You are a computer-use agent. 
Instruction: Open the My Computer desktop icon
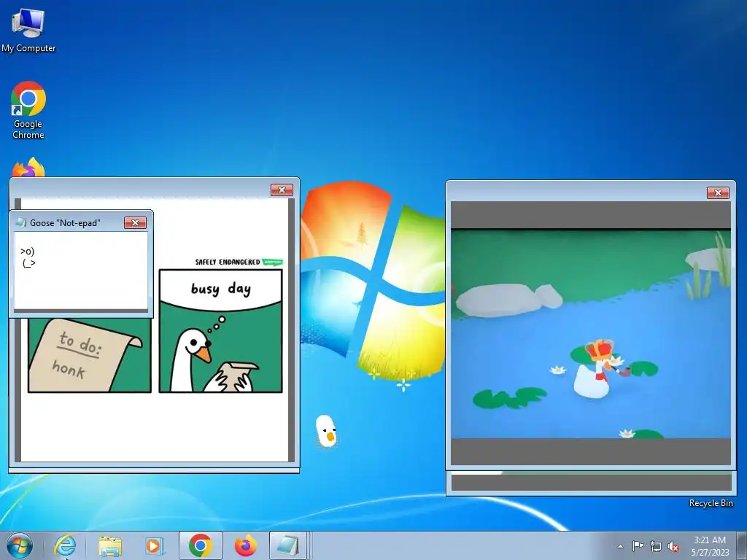[x=28, y=30]
